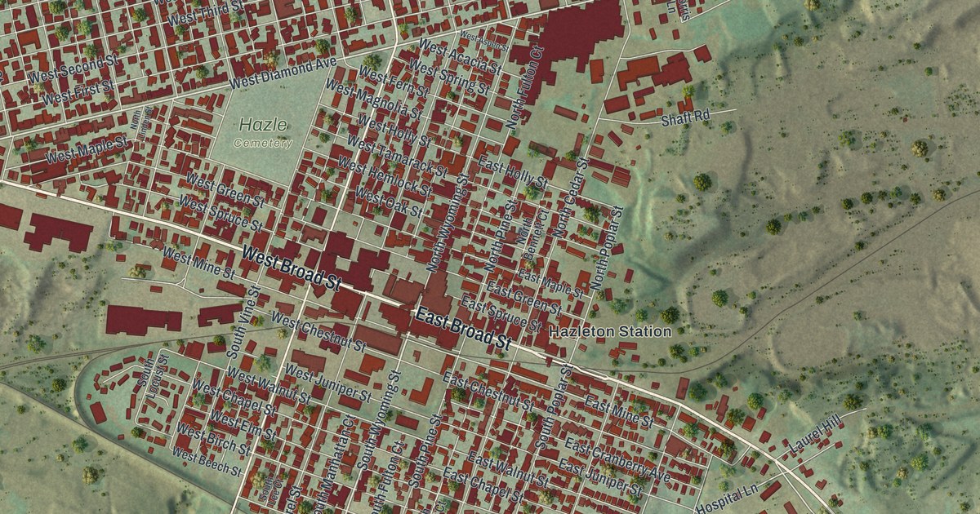Click the West Chestnut St label

318,331
